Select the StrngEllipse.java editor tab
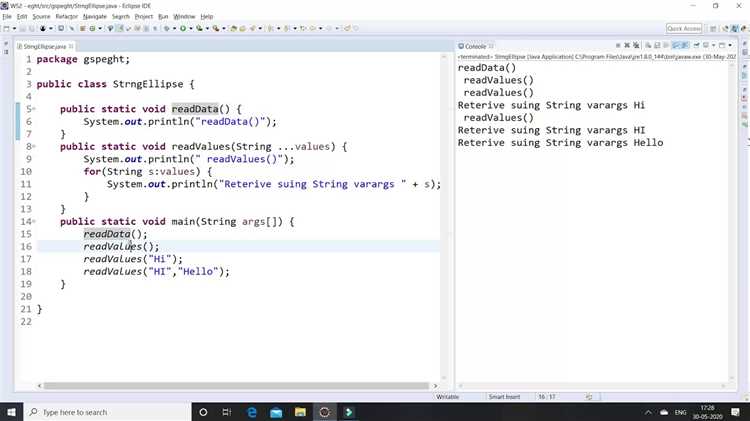This screenshot has width=750, height=421. coord(45,46)
